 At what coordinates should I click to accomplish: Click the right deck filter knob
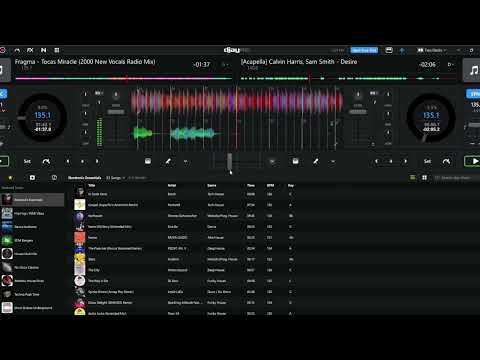click(358, 95)
